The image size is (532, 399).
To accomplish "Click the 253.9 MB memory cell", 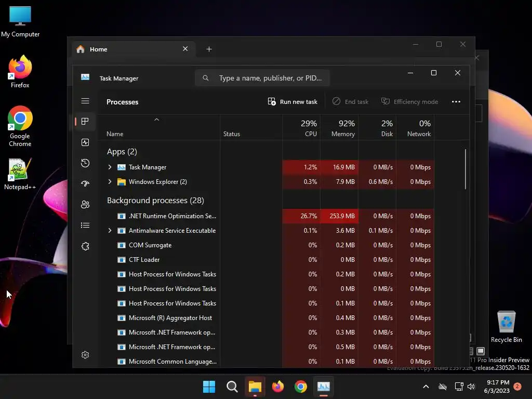I will (340, 216).
